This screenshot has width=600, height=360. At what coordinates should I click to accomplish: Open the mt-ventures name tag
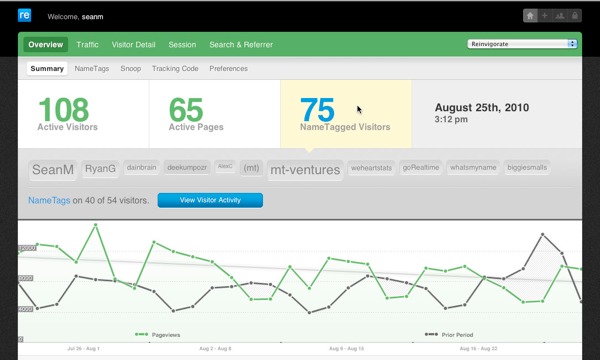point(305,170)
